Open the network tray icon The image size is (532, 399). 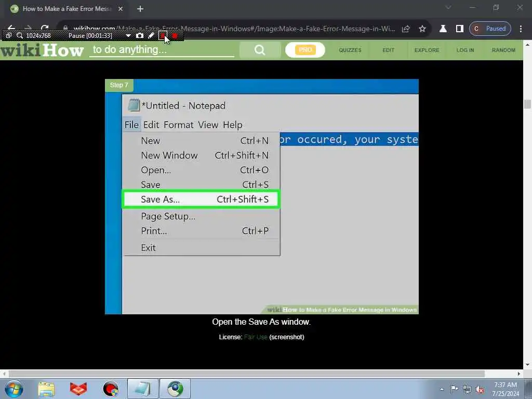pos(467,389)
